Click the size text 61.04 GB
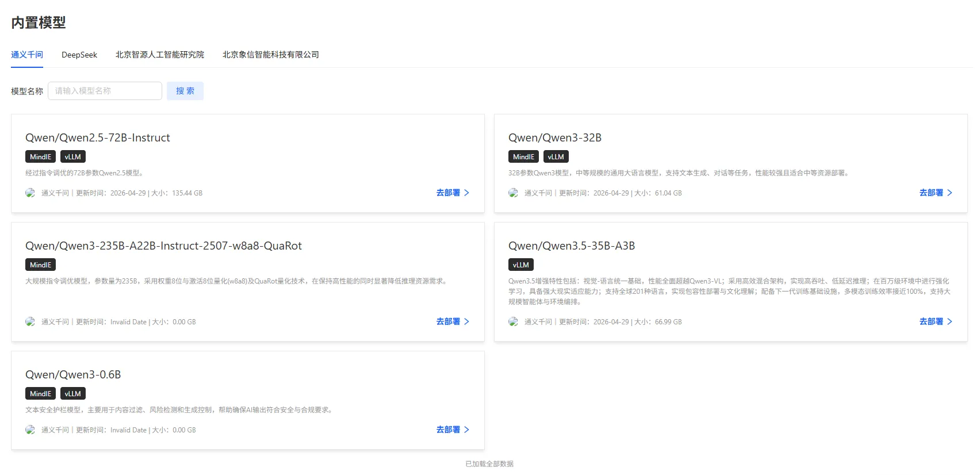 668,193
